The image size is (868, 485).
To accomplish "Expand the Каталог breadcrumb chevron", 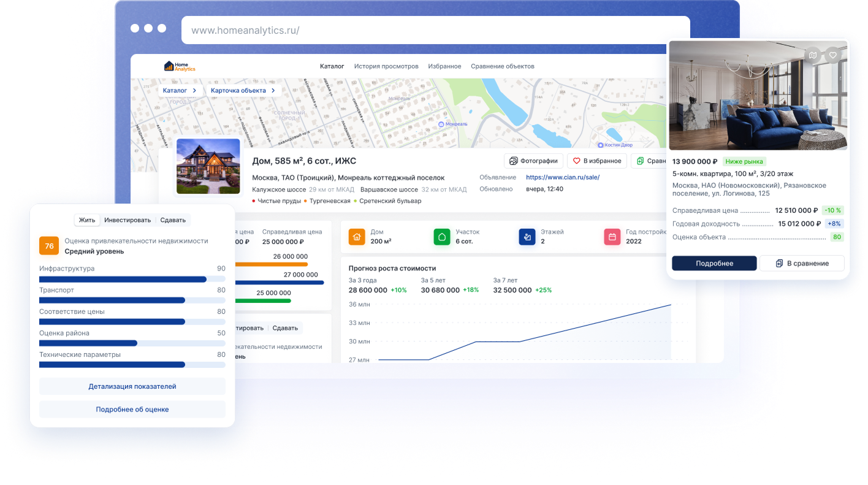I will 194,91.
